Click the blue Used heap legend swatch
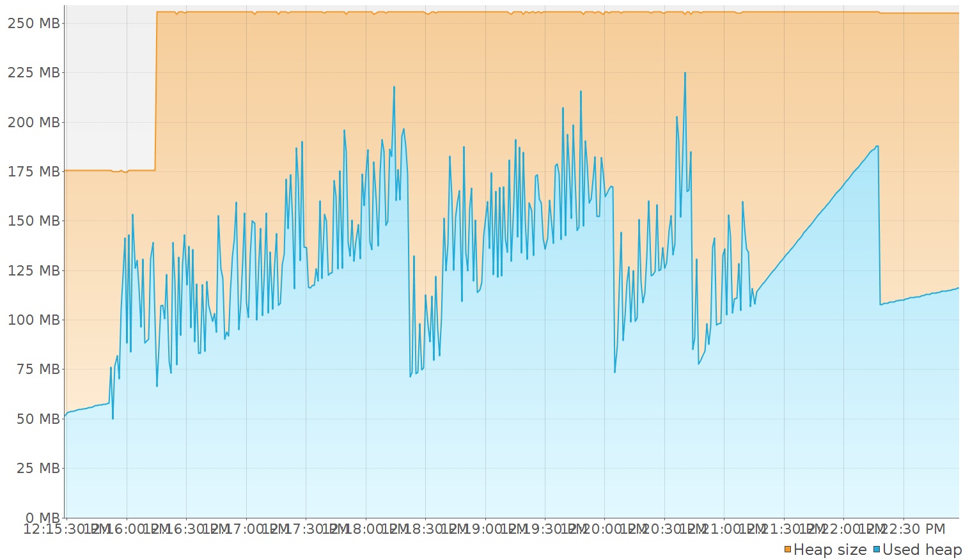Image resolution: width=970 pixels, height=560 pixels. 877,549
